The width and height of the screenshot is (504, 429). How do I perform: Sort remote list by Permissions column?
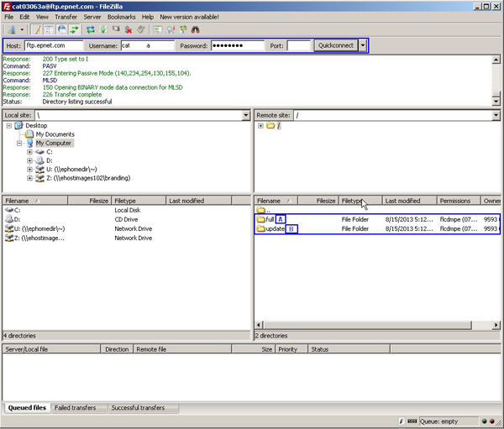pyautogui.click(x=459, y=201)
